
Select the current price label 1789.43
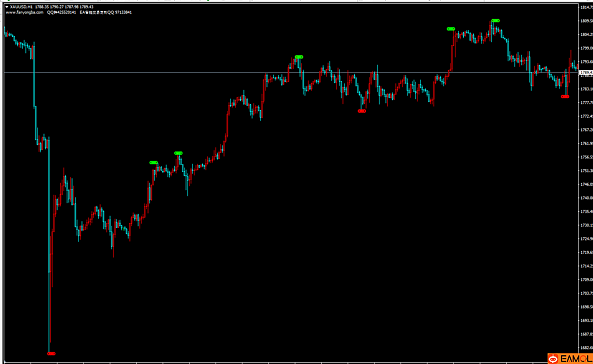coord(586,73)
